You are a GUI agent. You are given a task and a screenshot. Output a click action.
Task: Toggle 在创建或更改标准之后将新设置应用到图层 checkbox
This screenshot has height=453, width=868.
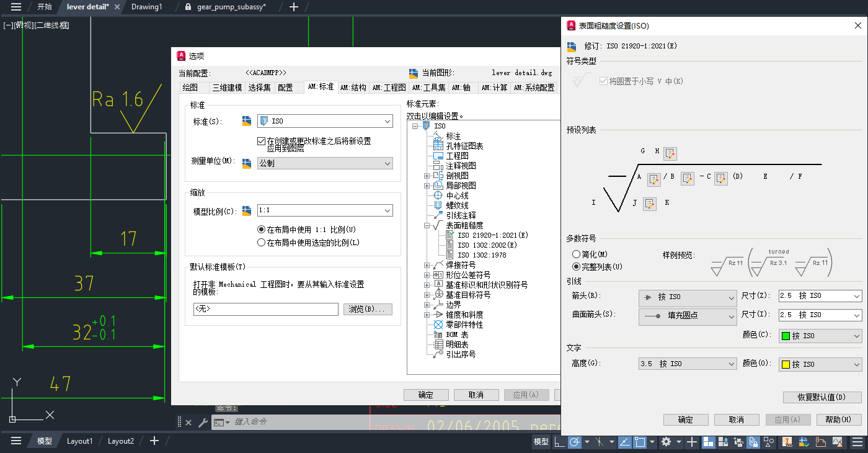(262, 141)
